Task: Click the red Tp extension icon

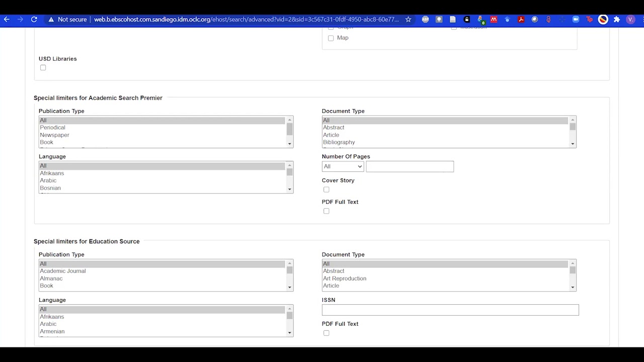Action: (x=589, y=20)
